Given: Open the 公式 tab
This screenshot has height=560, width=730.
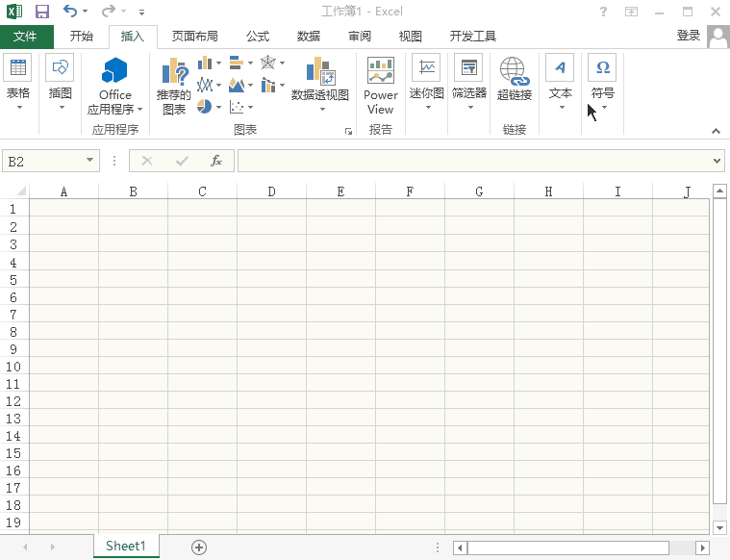Looking at the screenshot, I should [x=258, y=37].
